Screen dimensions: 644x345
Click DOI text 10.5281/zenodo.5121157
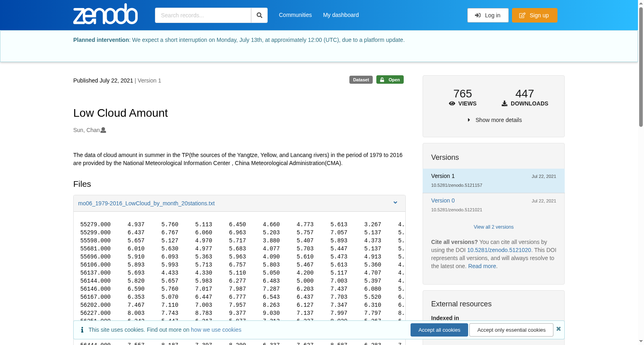(x=456, y=185)
